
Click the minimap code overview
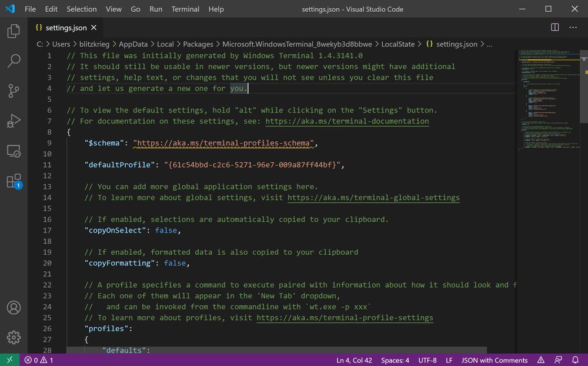[x=548, y=99]
